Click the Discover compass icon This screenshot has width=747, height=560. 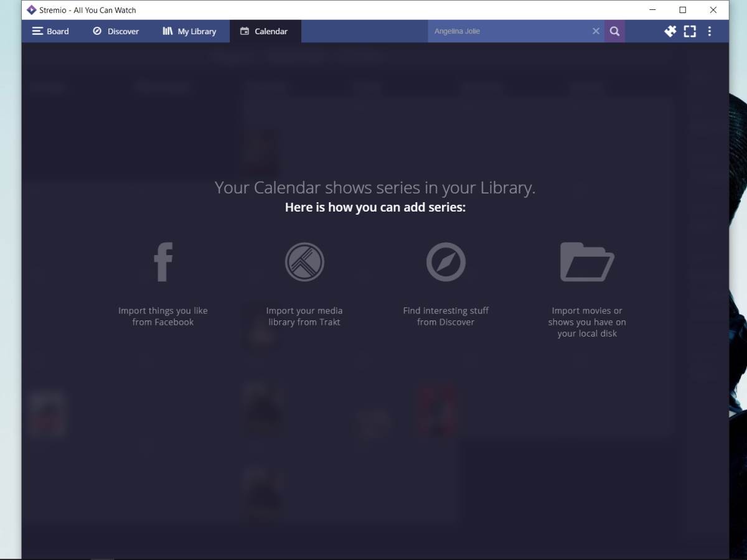[446, 262]
